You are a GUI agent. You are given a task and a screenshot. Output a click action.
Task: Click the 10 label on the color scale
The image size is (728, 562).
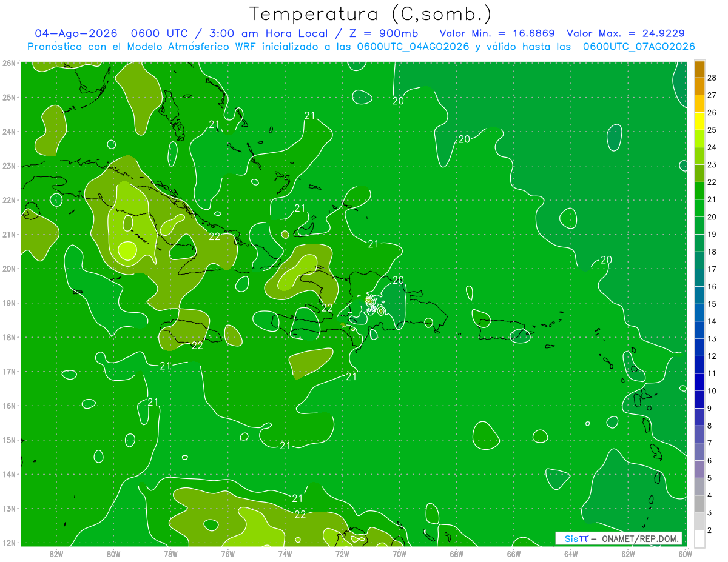(712, 391)
